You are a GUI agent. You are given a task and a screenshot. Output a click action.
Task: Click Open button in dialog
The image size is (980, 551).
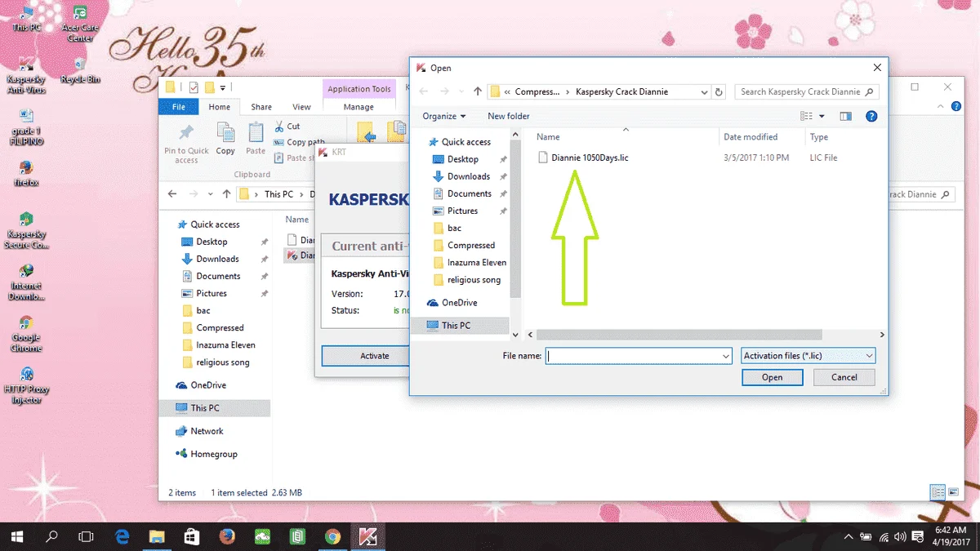pos(772,377)
